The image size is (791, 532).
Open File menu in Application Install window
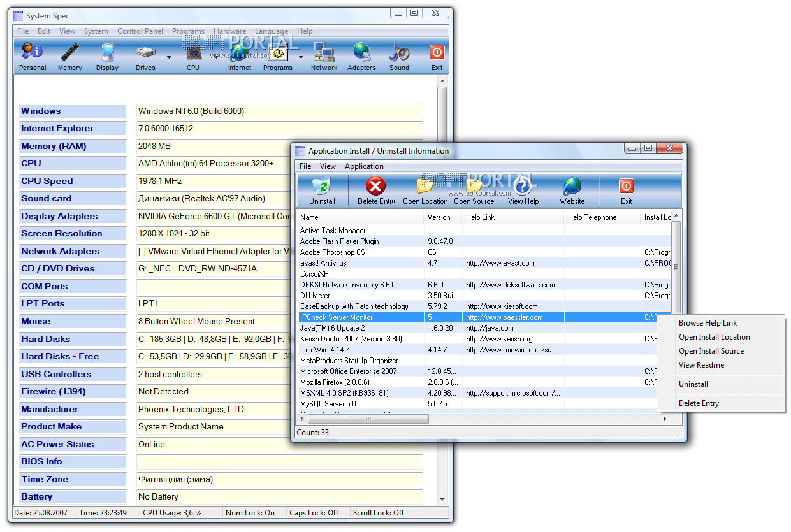[x=305, y=166]
